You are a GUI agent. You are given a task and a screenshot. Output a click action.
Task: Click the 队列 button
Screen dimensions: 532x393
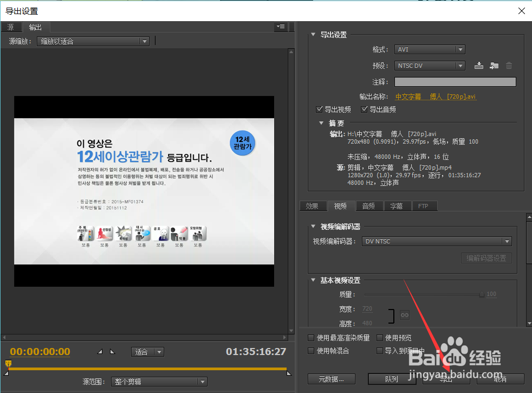tap(392, 379)
